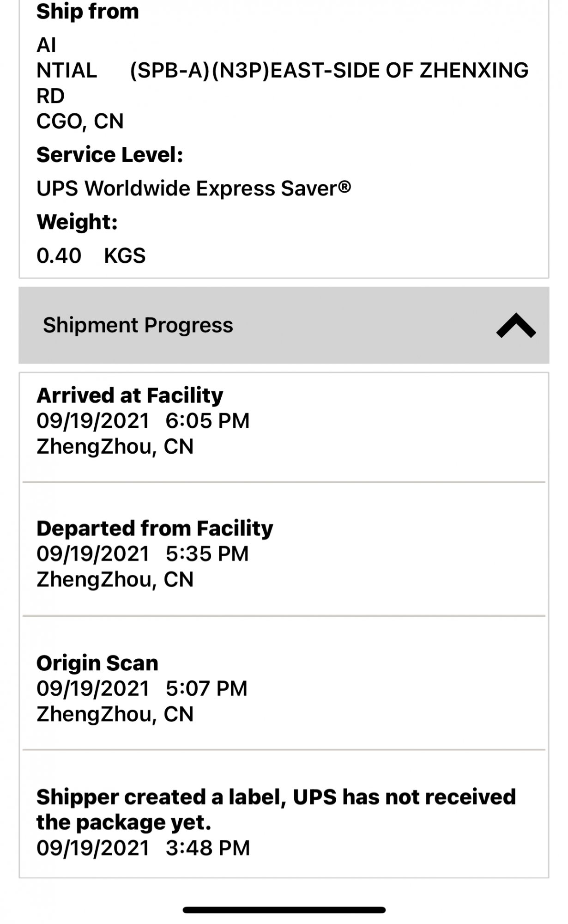Viewport: 568px width, 924px height.
Task: Tap the 0.40 KGS weight value
Action: click(91, 255)
